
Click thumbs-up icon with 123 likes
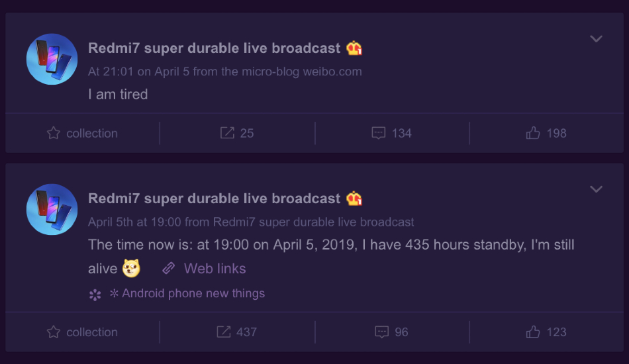pyautogui.click(x=533, y=332)
